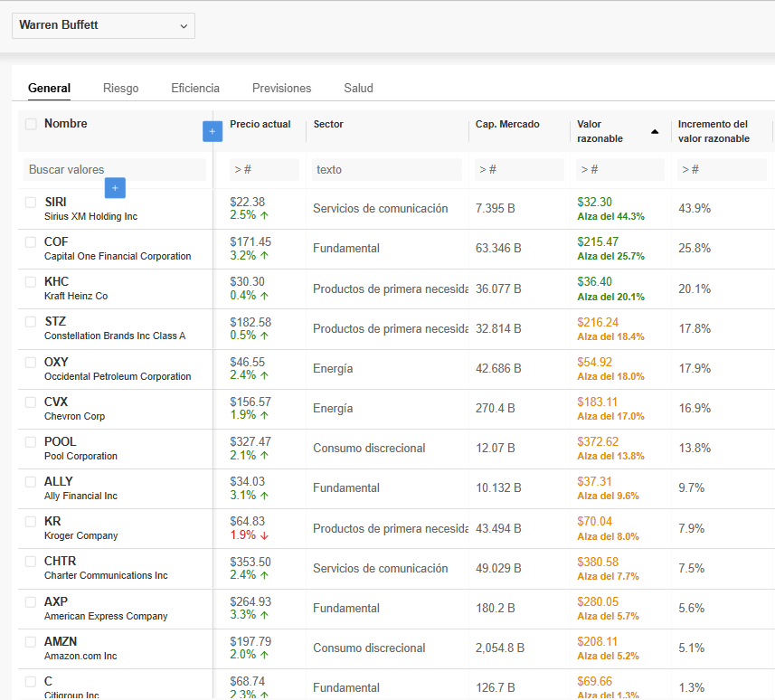This screenshot has height=700, width=775.
Task: Click the Incremento del valor razonable filter field
Action: pos(722,169)
